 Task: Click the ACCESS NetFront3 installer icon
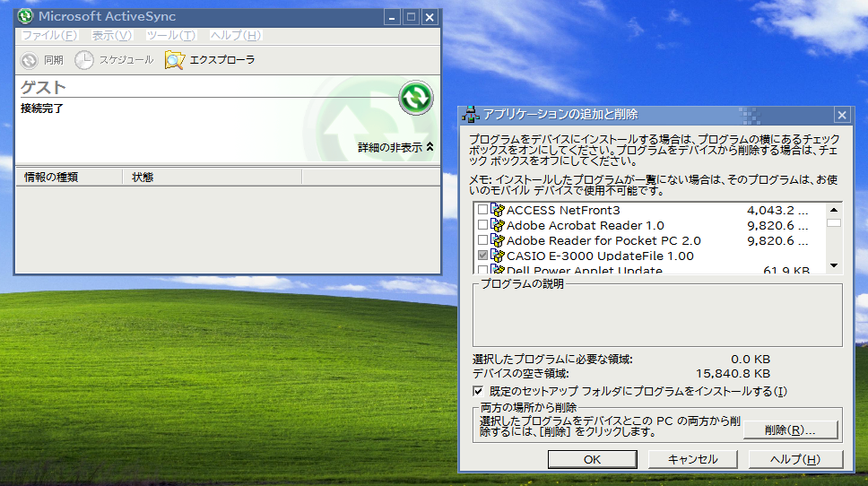[498, 210]
